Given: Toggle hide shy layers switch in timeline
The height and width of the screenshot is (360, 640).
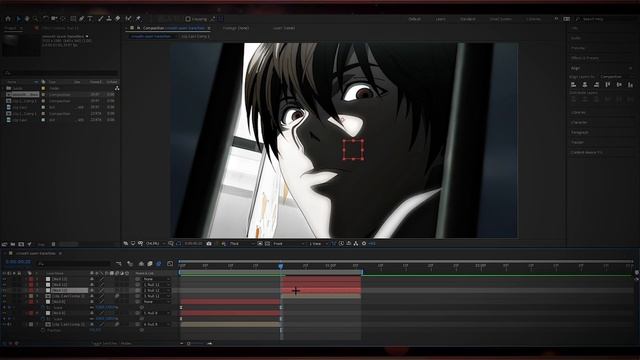Looking at the screenshot, I should (x=141, y=264).
